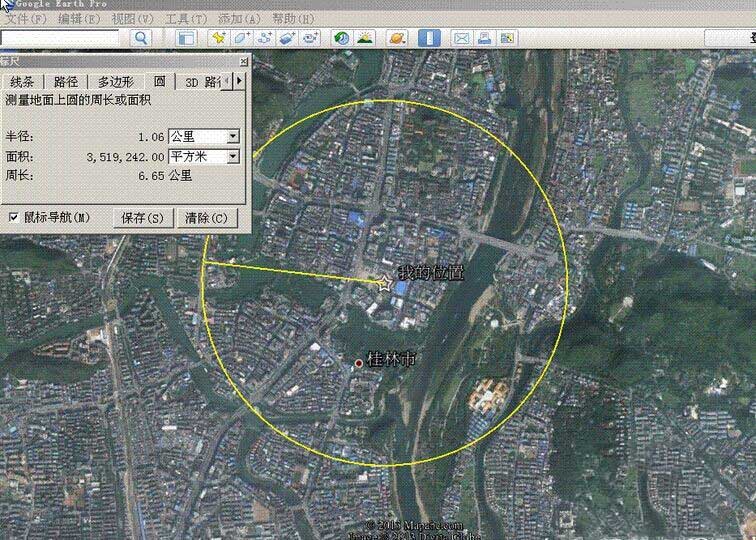The height and width of the screenshot is (540, 756).
Task: Click the right arrow to reveal more ruler tabs
Action: 240,81
